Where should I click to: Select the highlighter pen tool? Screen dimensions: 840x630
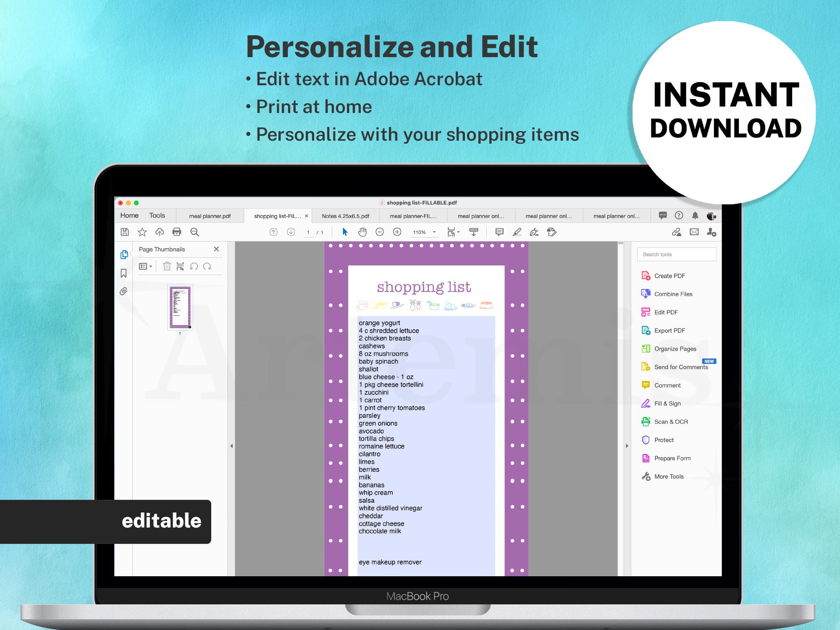click(x=517, y=232)
